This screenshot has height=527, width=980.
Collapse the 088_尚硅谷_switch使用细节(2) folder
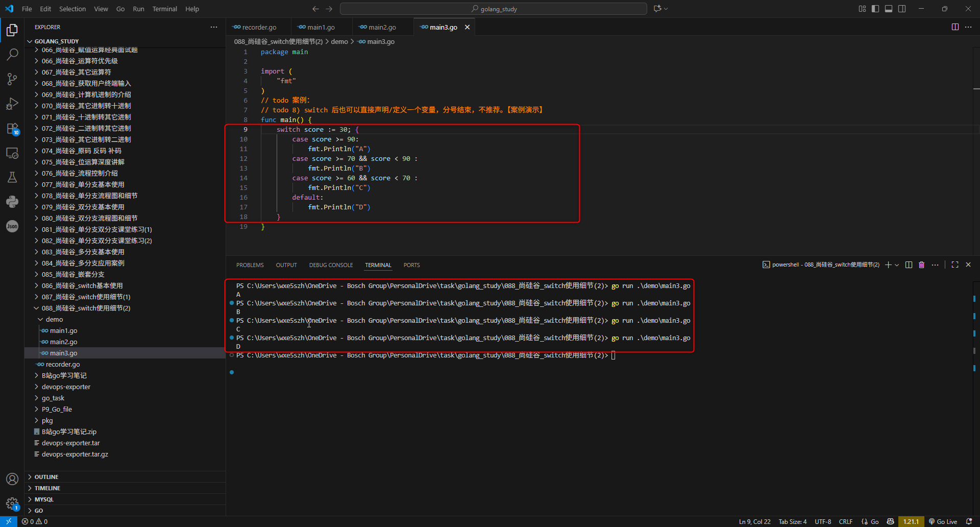(125, 308)
